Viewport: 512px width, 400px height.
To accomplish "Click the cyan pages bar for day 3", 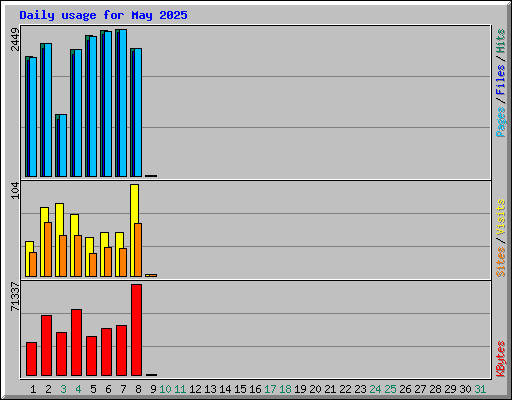I will [63, 146].
